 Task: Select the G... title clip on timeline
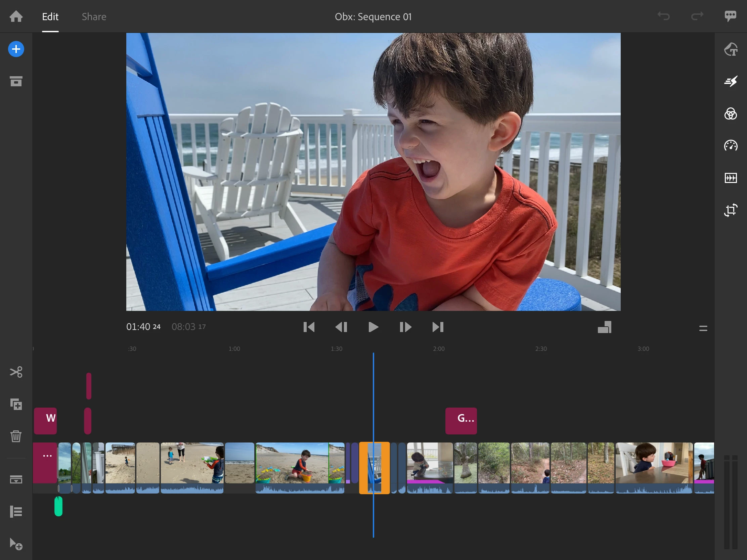click(x=461, y=421)
